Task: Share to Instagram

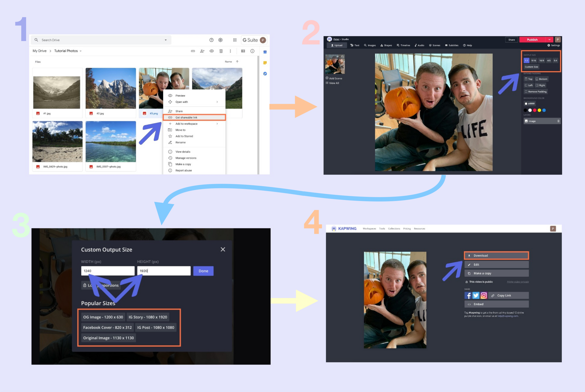Action: [x=484, y=295]
